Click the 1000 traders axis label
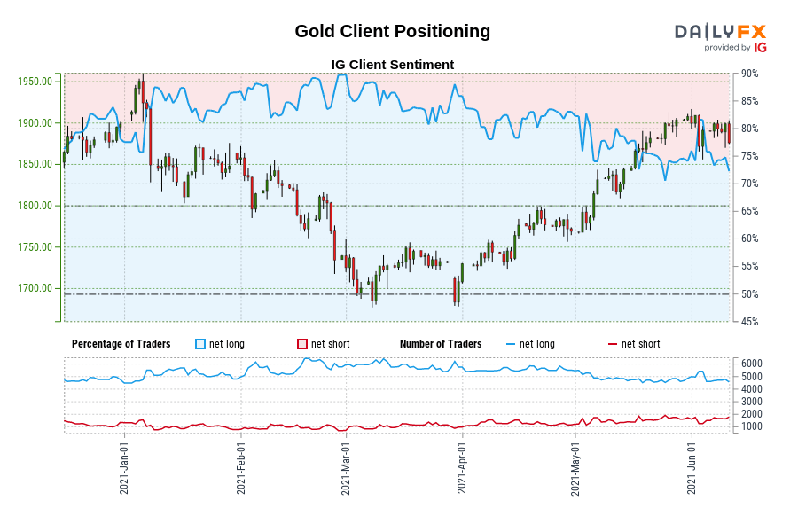This screenshot has height=532, width=798. tap(752, 426)
